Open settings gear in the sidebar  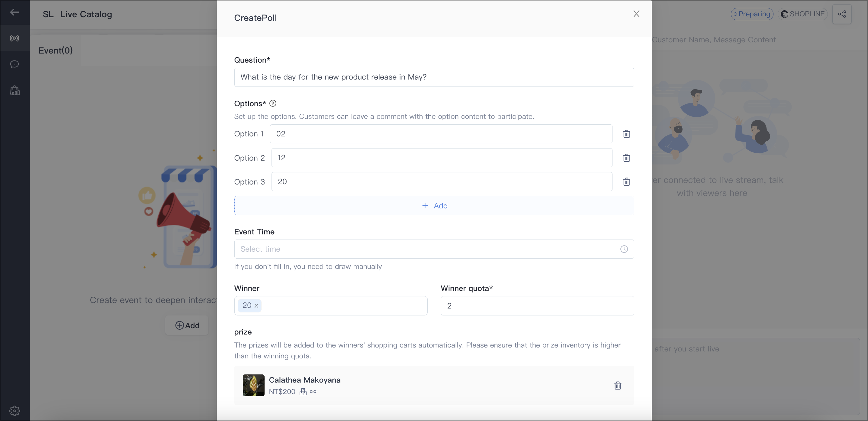[14, 410]
